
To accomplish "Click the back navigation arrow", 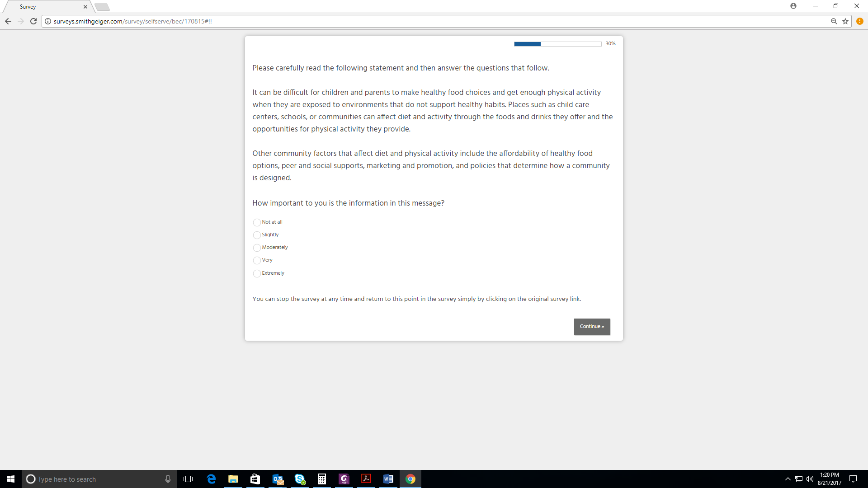I will (x=8, y=21).
